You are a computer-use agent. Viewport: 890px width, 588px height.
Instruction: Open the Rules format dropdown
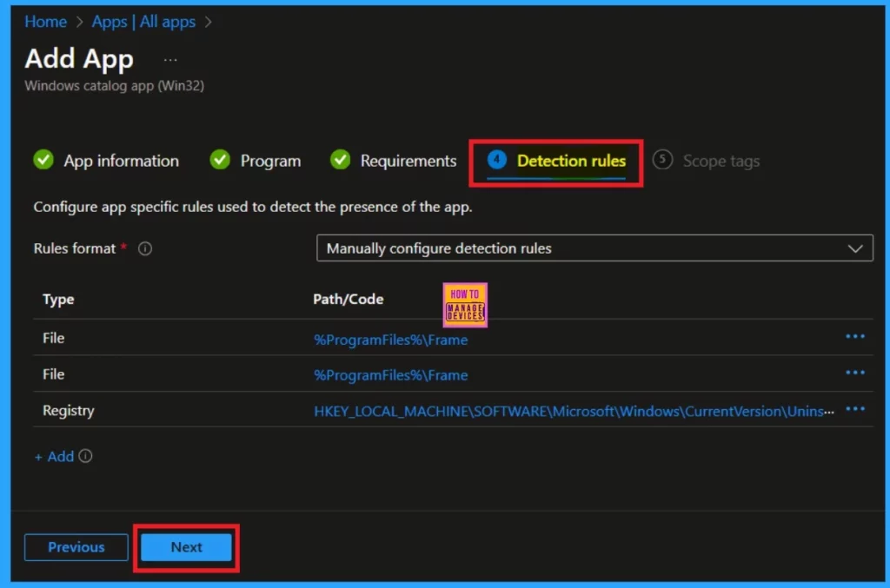594,248
